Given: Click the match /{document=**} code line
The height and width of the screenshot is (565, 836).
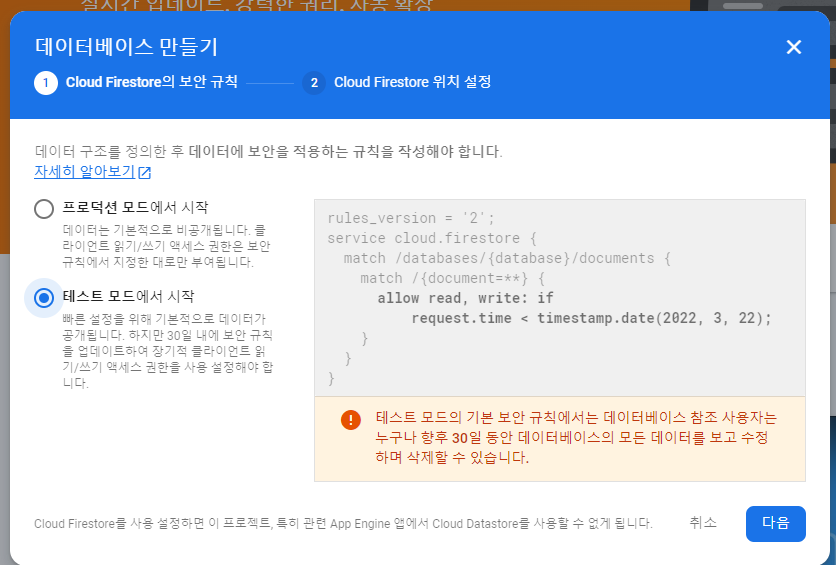Looking at the screenshot, I should [452, 278].
